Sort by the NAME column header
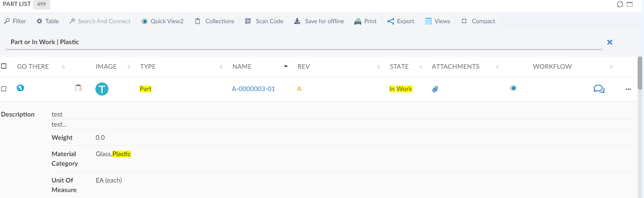 tap(242, 66)
